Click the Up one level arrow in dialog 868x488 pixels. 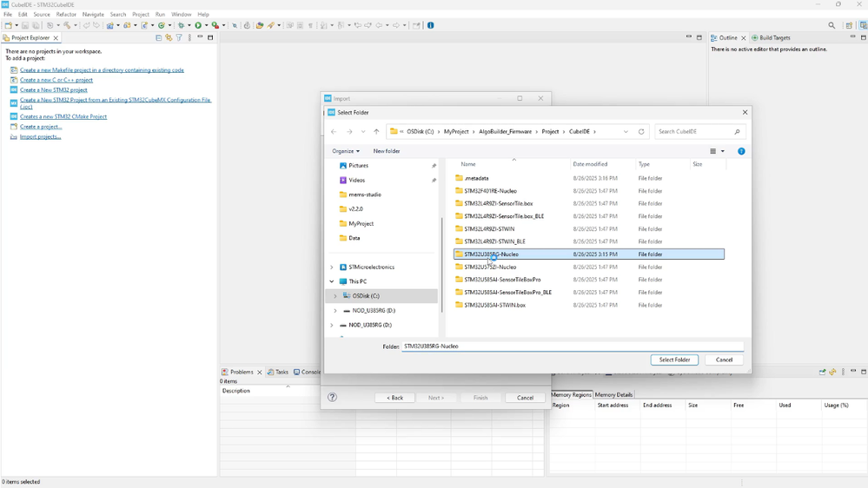[376, 132]
